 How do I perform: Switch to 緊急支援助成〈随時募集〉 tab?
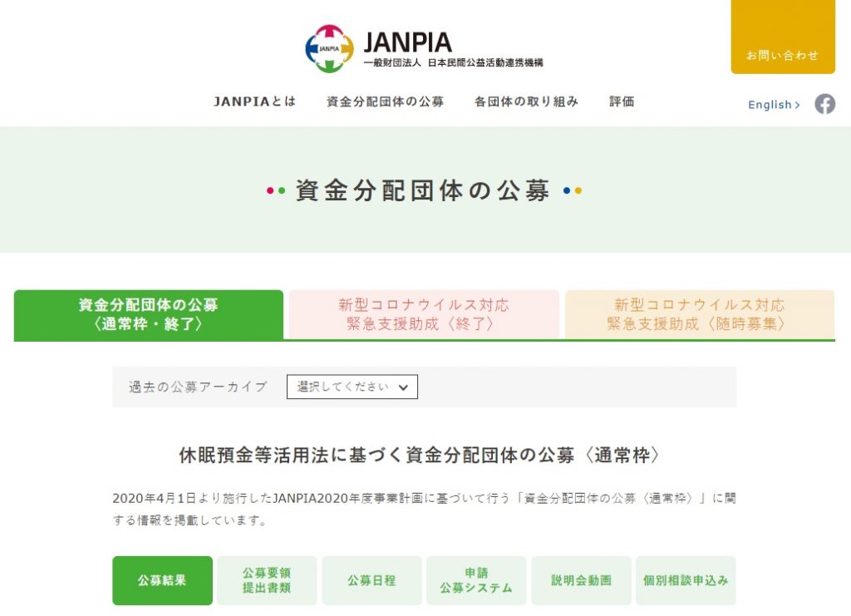pos(699,314)
